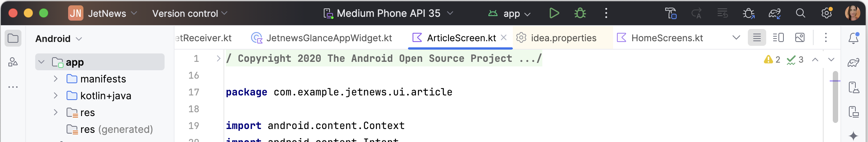Open IDE settings gear icon
Image resolution: width=868 pixels, height=142 pixels.
pyautogui.click(x=827, y=13)
